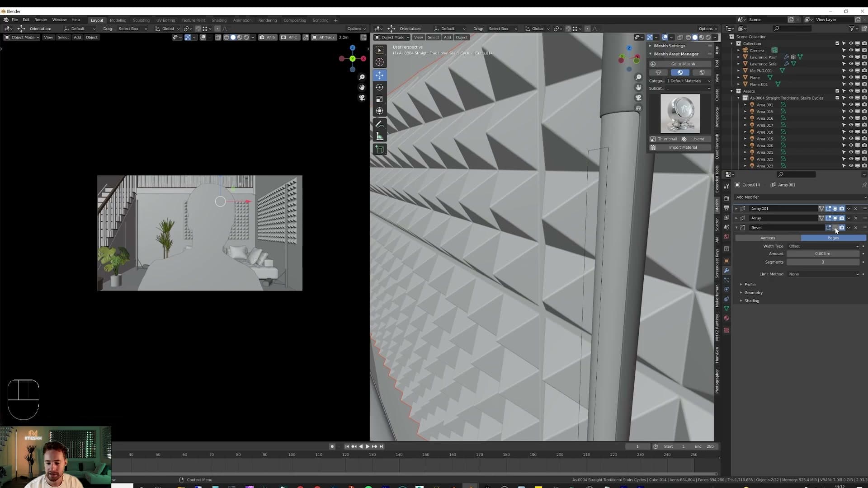Activate the Rotate tool

380,87
